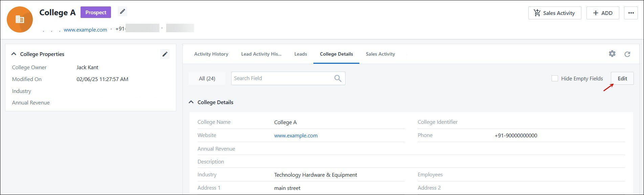Click the search magnifier icon
This screenshot has height=195, width=644.
[x=337, y=78]
